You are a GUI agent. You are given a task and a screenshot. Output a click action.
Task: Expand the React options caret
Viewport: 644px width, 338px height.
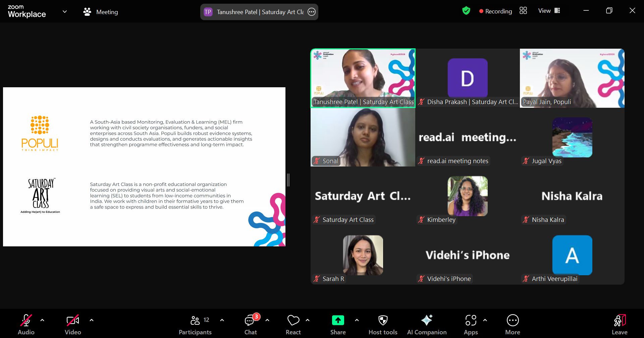[x=308, y=320]
